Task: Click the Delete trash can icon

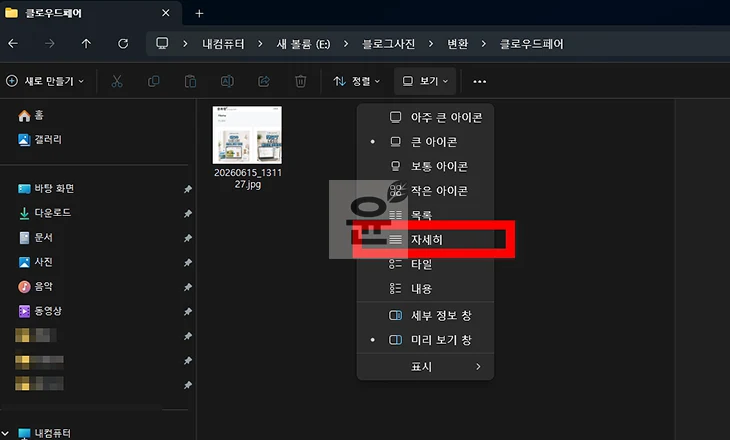Action: pos(301,81)
